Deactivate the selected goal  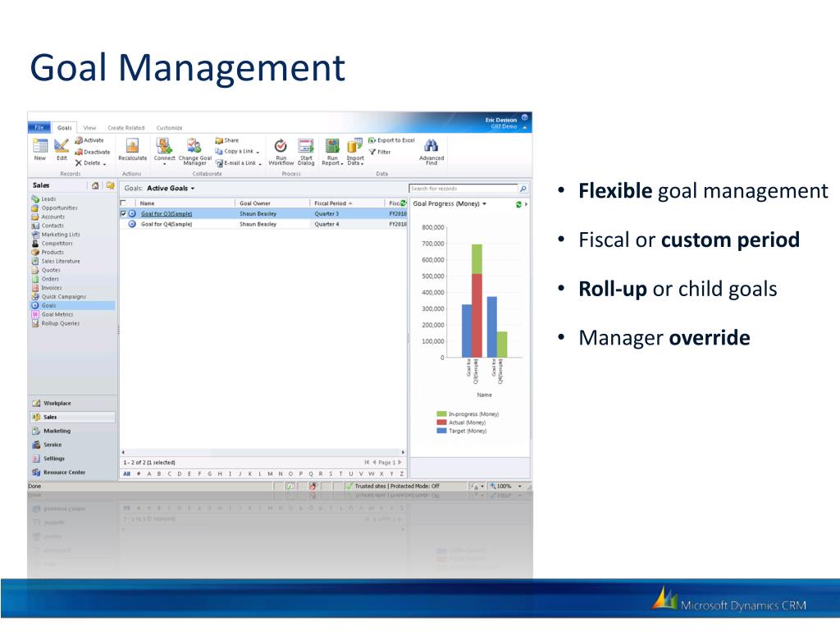coord(92,152)
